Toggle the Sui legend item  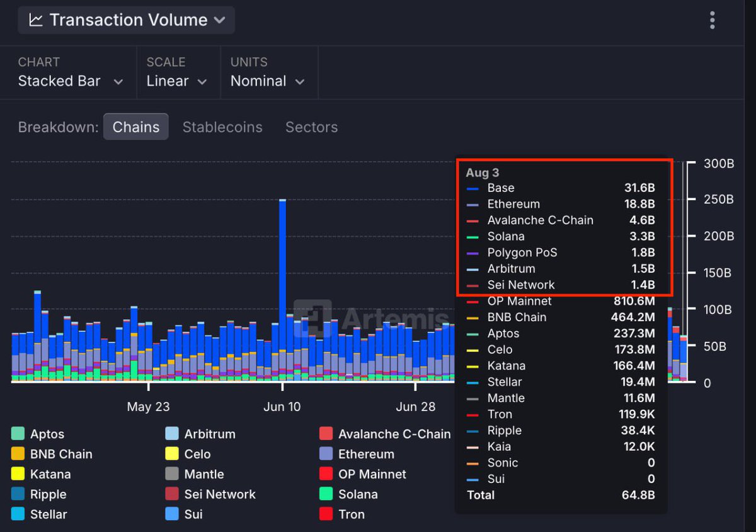click(x=184, y=514)
